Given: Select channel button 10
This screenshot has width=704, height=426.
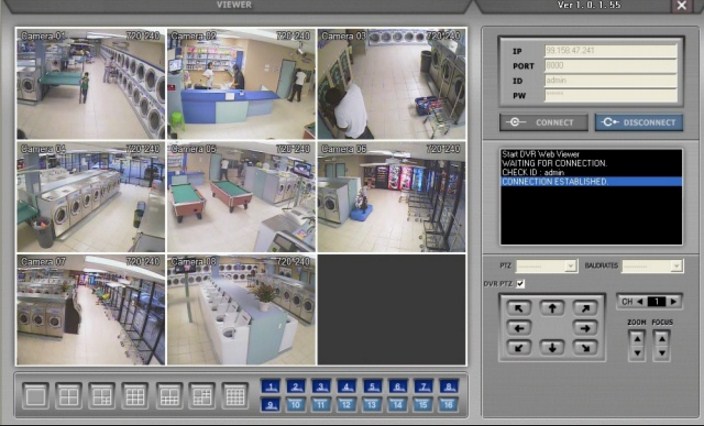Looking at the screenshot, I should tap(295, 404).
